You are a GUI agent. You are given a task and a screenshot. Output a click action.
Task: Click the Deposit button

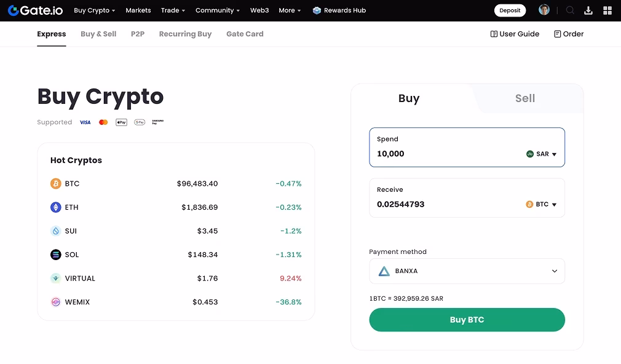[x=510, y=10]
